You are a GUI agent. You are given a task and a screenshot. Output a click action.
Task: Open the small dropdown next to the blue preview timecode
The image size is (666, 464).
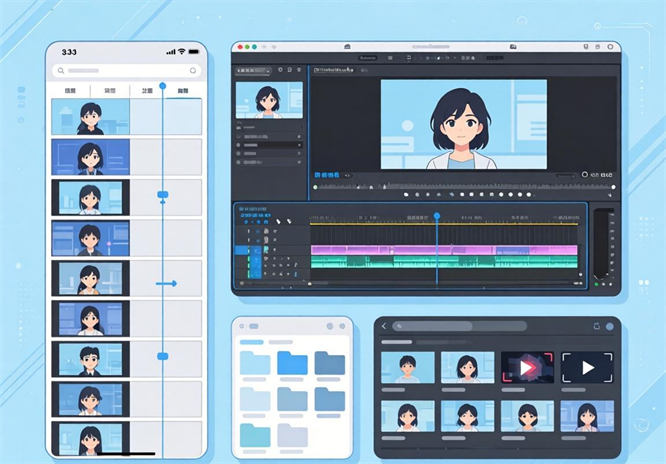347,175
